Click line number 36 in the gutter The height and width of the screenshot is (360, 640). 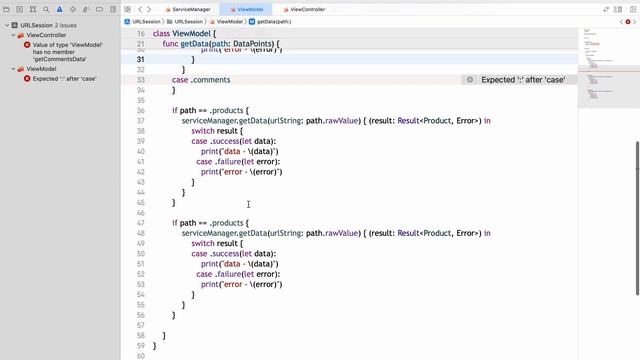[x=140, y=111]
